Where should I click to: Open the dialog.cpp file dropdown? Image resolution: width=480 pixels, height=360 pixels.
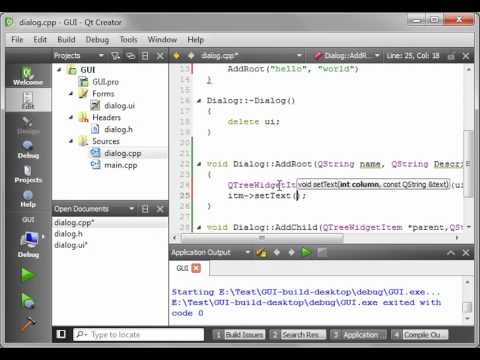tap(252, 56)
